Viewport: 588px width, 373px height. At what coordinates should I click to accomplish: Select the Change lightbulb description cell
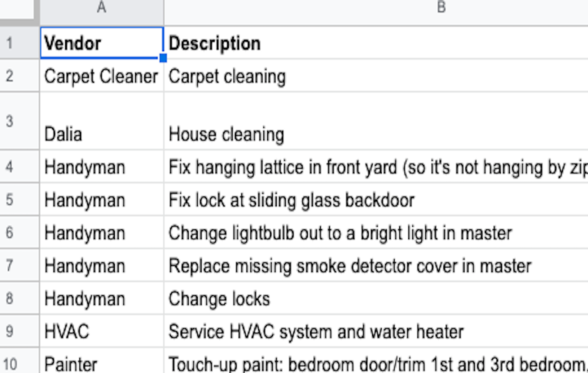point(376,232)
